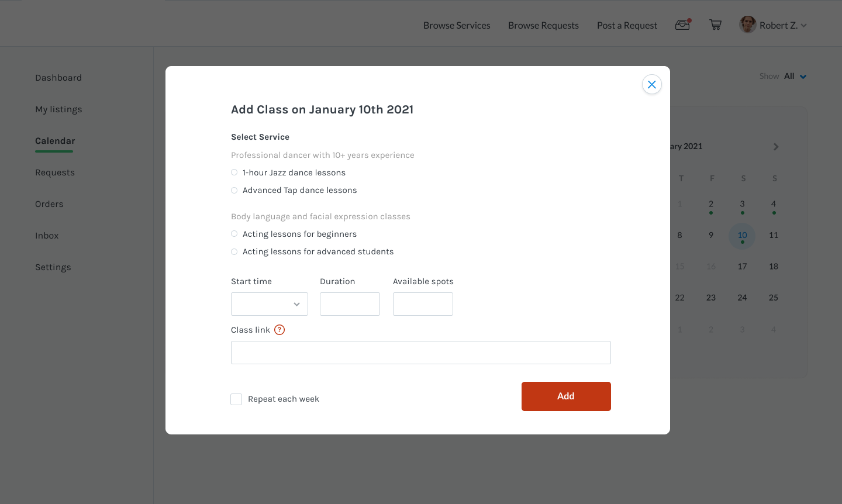This screenshot has height=504, width=842.
Task: Open the inbox icon with notification dot
Action: pyautogui.click(x=683, y=25)
